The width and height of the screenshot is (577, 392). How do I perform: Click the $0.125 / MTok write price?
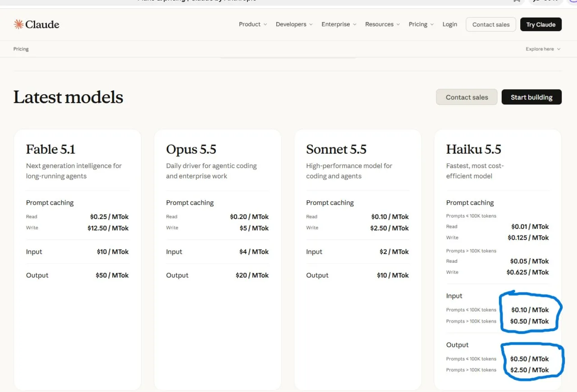(x=528, y=237)
